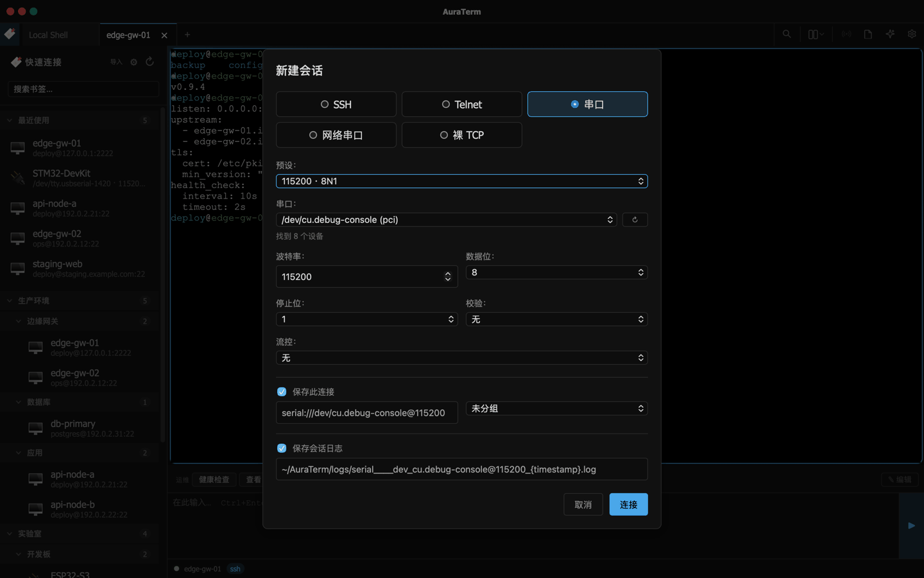Edit the saved connection name field
The height and width of the screenshot is (578, 924).
366,412
